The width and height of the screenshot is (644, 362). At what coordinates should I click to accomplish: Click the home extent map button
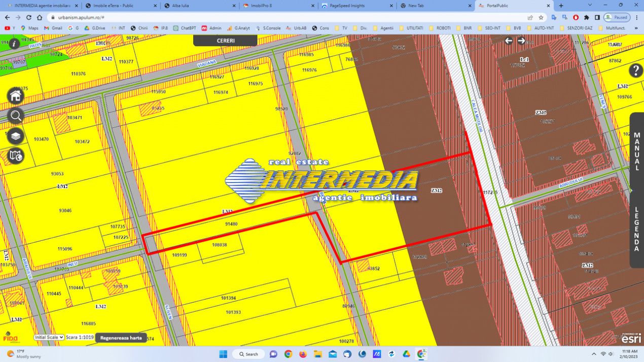tap(16, 96)
